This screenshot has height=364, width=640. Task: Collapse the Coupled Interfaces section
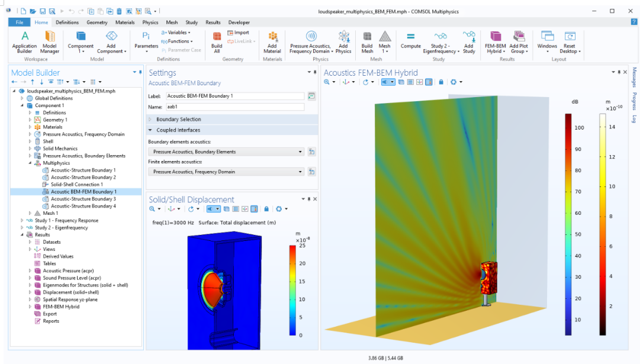pos(150,130)
